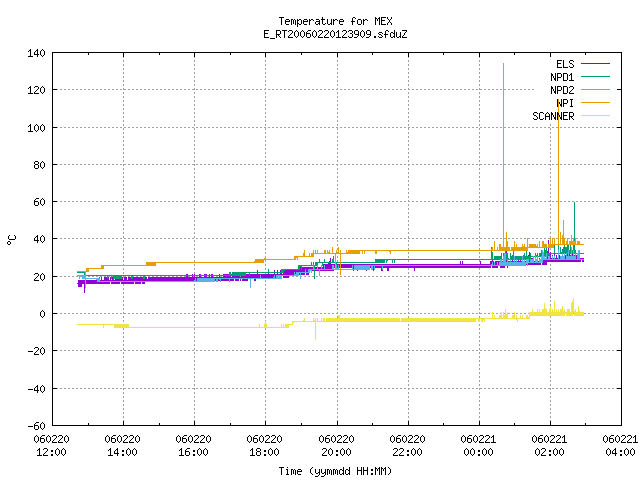This screenshot has height=480, width=640.
Task: Click the NPI legend label
Action: (565, 103)
